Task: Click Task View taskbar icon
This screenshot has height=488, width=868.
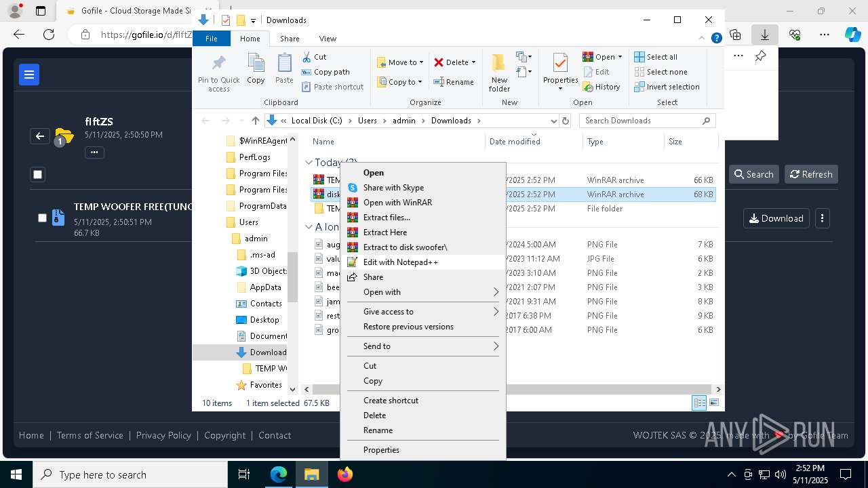Action: [244, 474]
